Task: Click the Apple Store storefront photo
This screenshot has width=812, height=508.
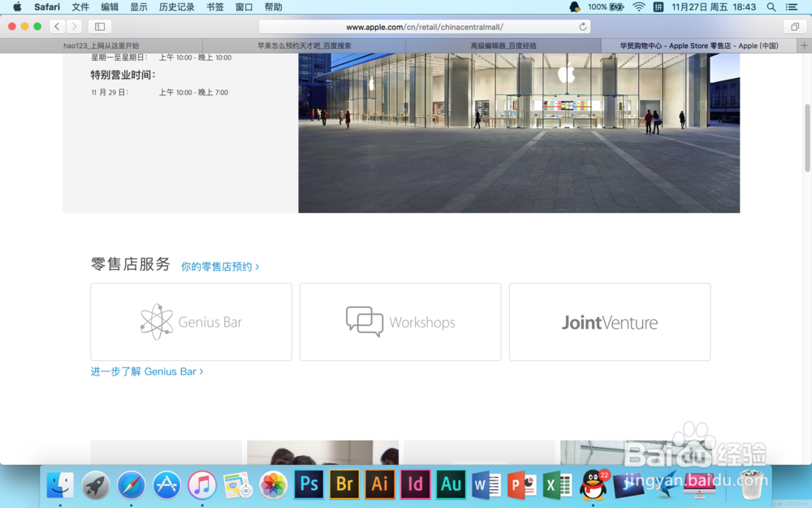Action: pos(519,132)
